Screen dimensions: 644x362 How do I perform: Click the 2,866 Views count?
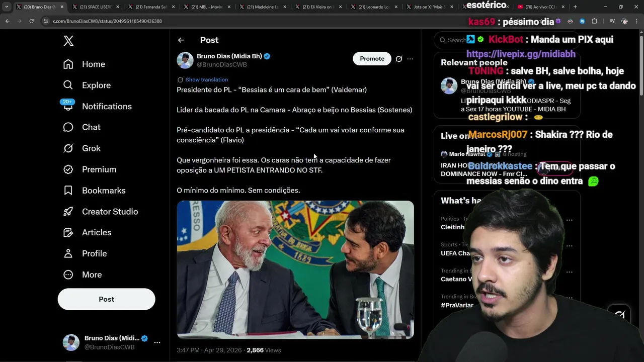pyautogui.click(x=264, y=350)
